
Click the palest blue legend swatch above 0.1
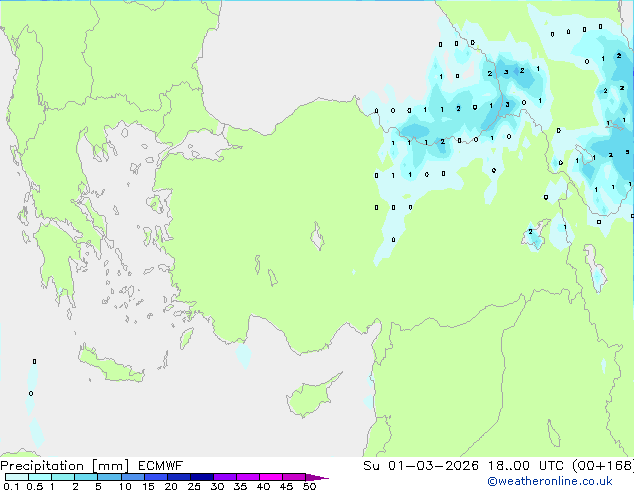coord(17,477)
